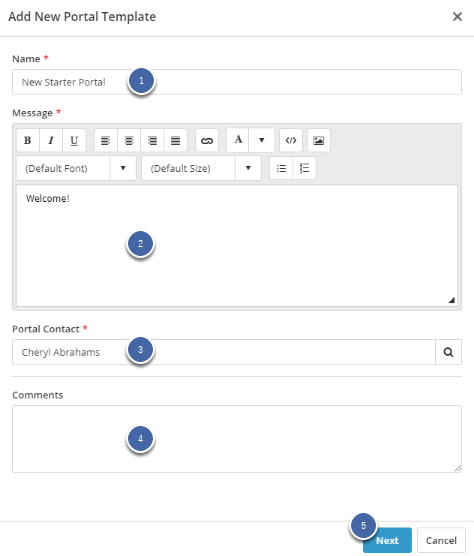Open the HTML source code view
The width and height of the screenshot is (474, 556).
pos(291,140)
